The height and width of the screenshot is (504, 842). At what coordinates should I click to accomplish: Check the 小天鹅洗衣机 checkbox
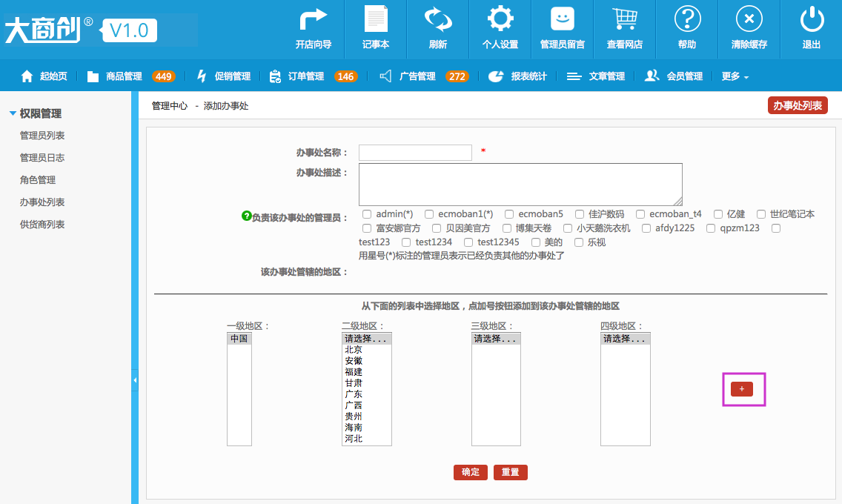pos(568,228)
